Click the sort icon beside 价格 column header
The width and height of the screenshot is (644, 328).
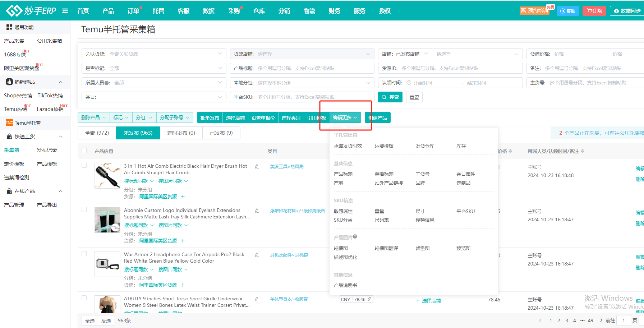(x=510, y=151)
